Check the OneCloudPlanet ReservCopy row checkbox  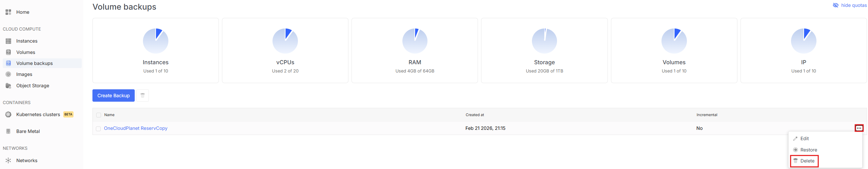(x=98, y=128)
